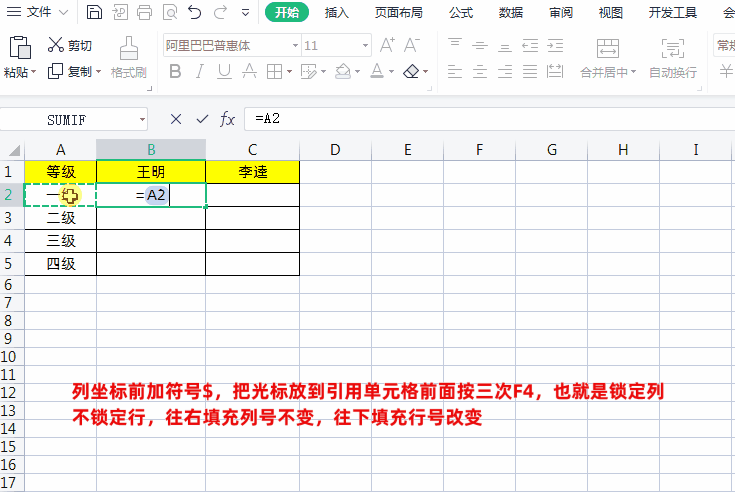Click the 自动换行 wrap text button
The image size is (735, 492).
(x=673, y=59)
